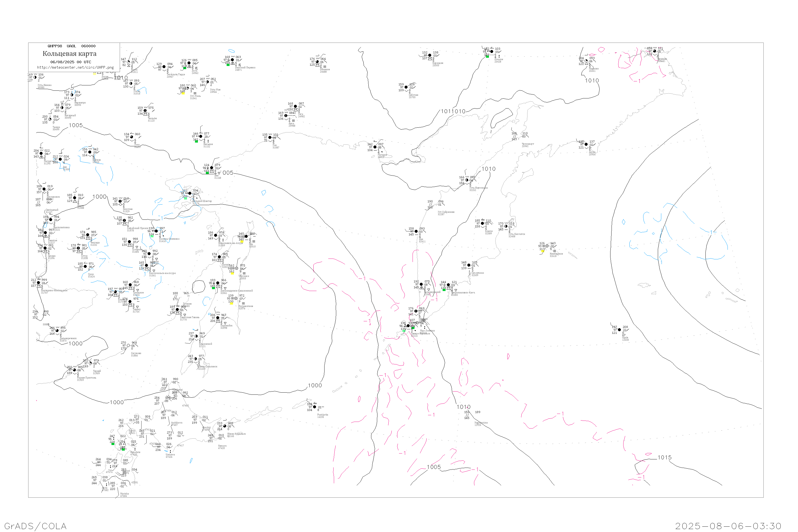This screenshot has width=798, height=532.
Task: Click the meteocenter.net UHPP.png URL text
Action: coord(75,68)
